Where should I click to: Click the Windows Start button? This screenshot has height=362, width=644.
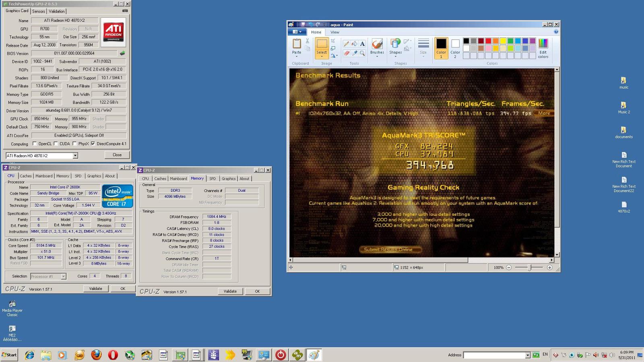click(x=9, y=355)
